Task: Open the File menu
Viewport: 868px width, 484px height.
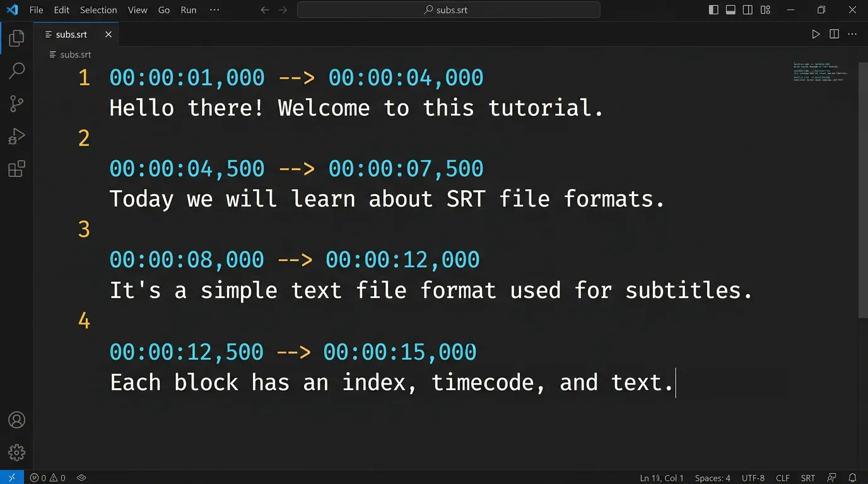Action: pyautogui.click(x=37, y=9)
